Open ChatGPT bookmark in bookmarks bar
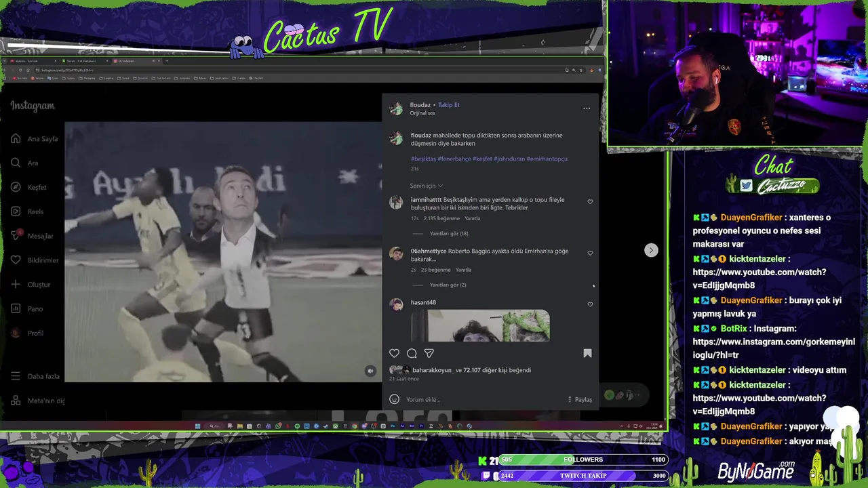This screenshot has width=868, height=488. tap(256, 78)
